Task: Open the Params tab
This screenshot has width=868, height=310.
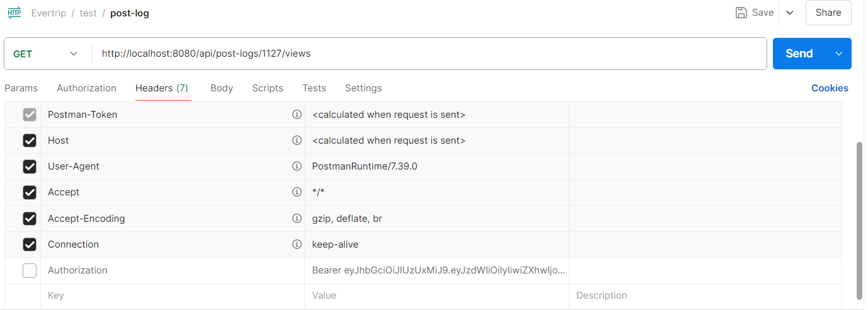Action: click(x=21, y=88)
